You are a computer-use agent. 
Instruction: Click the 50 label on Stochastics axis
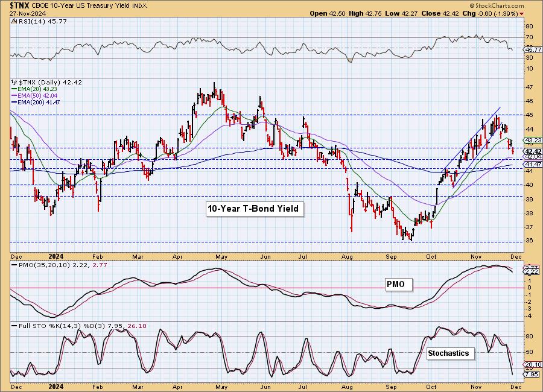point(529,352)
